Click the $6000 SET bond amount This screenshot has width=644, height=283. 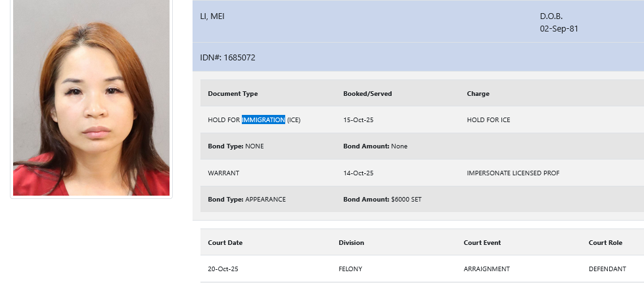pyautogui.click(x=407, y=199)
